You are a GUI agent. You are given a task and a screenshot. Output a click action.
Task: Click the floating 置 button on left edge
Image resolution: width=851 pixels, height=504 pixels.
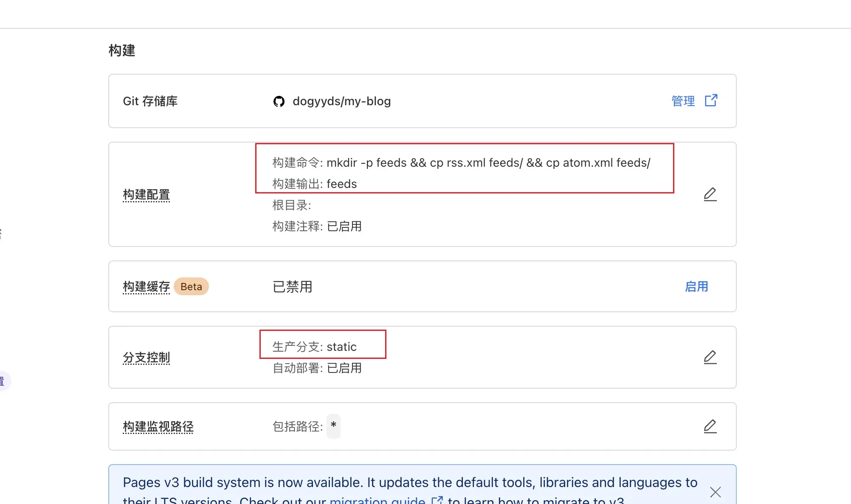[3, 381]
